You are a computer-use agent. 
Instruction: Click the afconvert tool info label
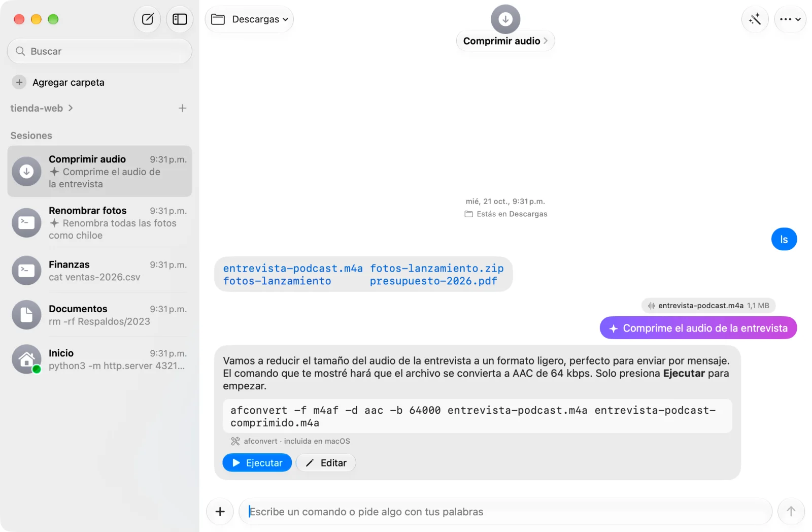290,441
